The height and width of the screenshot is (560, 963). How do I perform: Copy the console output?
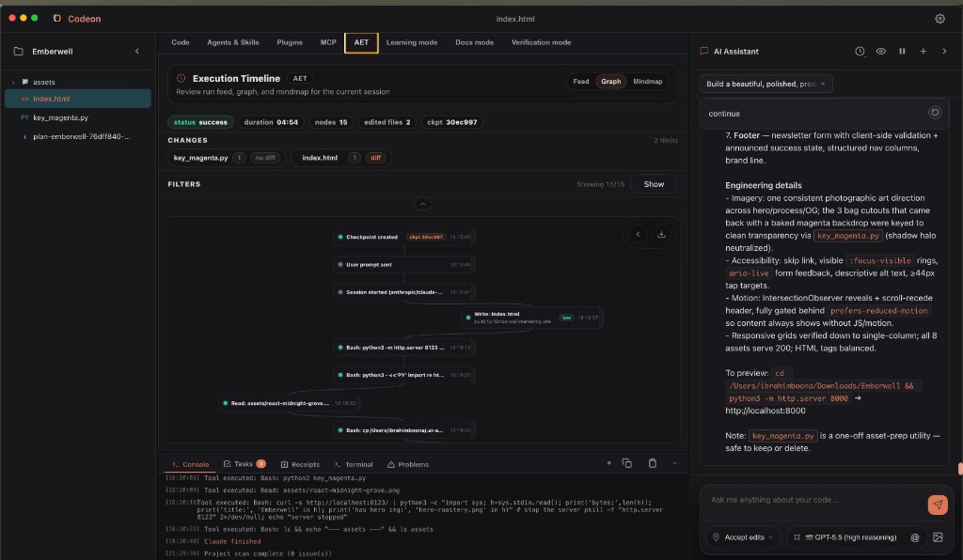point(627,463)
